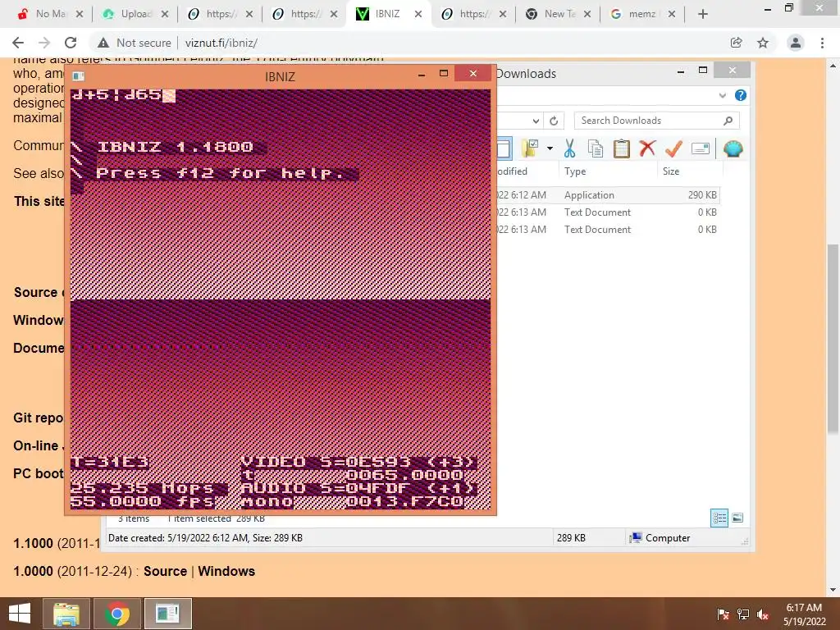Sort Downloads by the Type column

pos(608,171)
